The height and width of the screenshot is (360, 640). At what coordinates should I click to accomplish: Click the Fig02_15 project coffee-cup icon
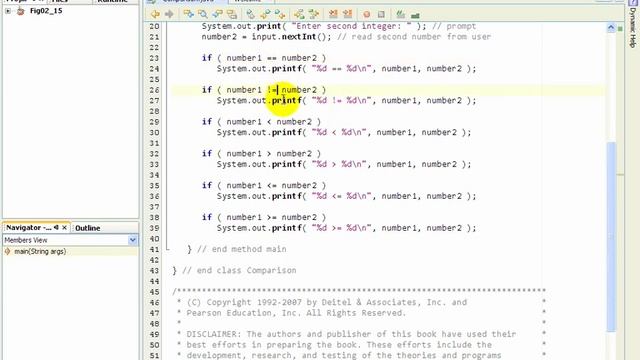[x=21, y=11]
